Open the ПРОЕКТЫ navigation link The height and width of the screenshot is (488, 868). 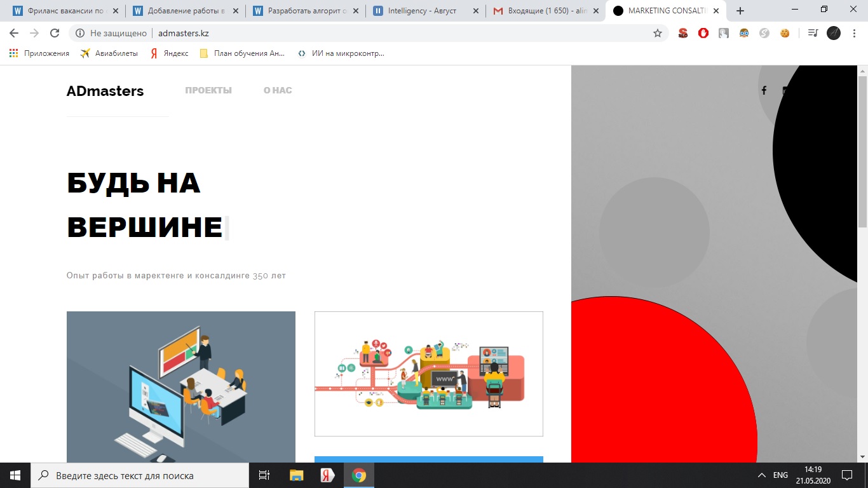point(208,90)
